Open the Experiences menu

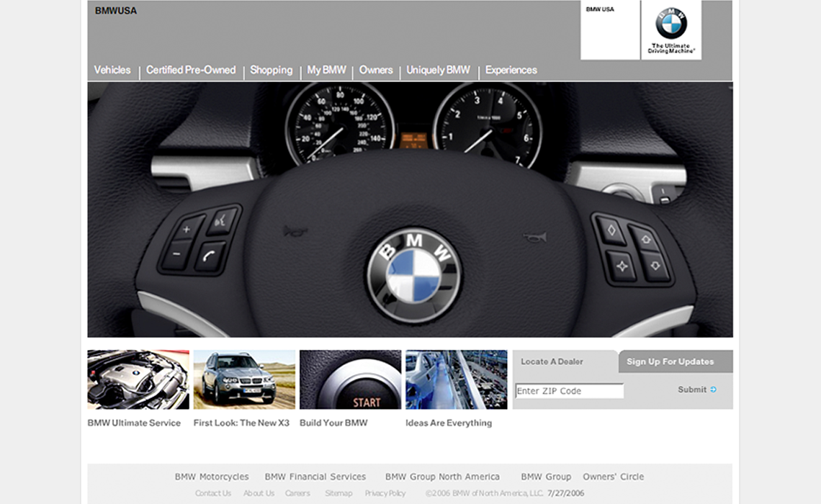pos(511,70)
